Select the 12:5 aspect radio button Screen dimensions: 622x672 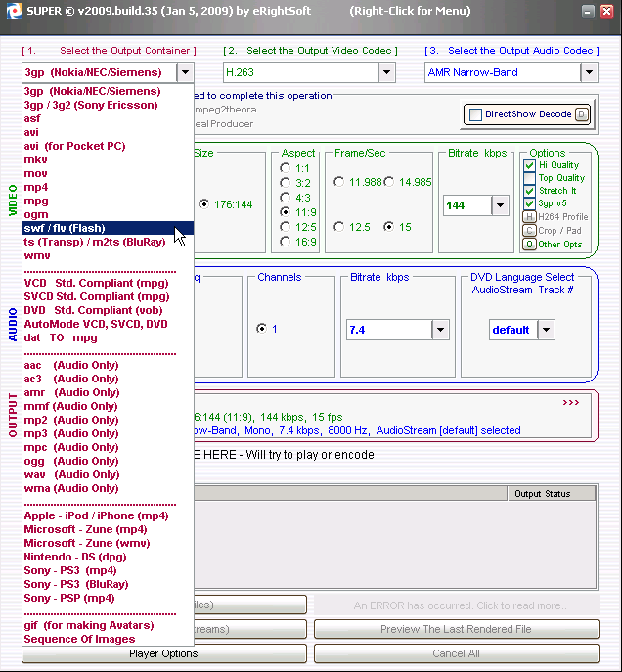tap(285, 226)
